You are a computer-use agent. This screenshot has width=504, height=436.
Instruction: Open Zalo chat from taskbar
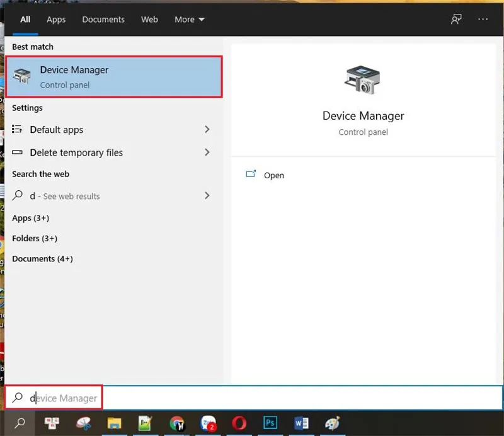tap(208, 423)
